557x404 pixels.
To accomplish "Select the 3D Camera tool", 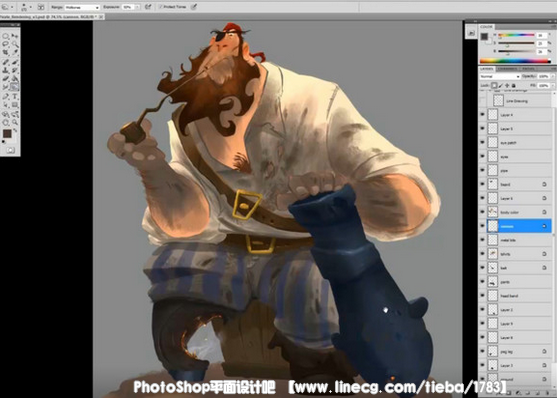I will [x=15, y=114].
